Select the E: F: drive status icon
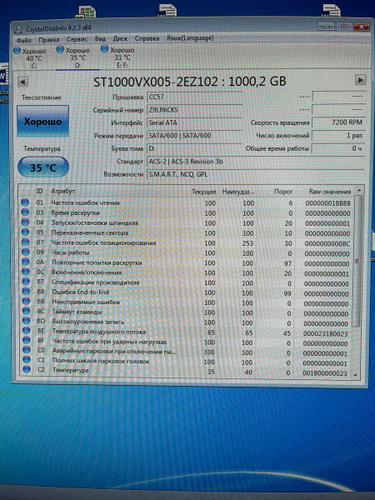Image resolution: width=375 pixels, height=500 pixels. (105, 49)
